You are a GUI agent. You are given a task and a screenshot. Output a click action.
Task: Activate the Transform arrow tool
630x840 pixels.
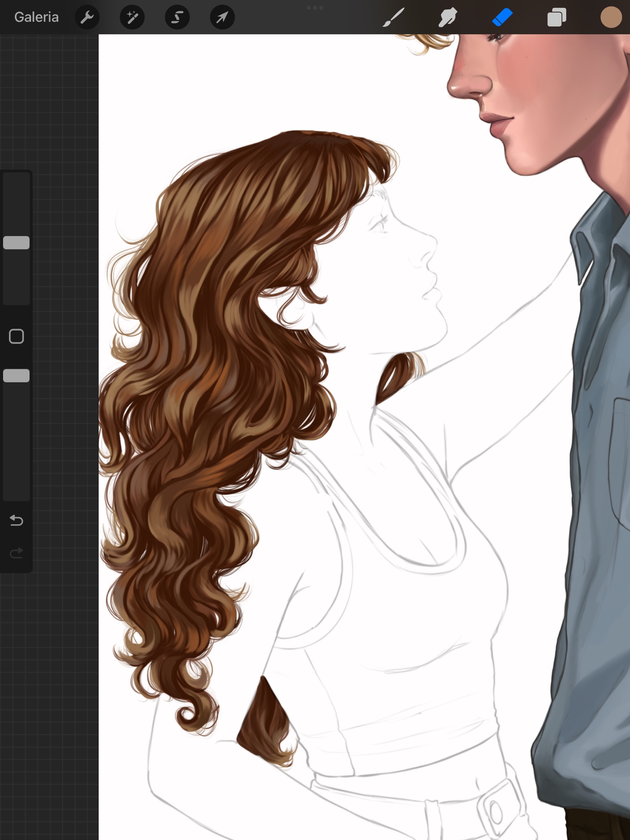tap(222, 17)
